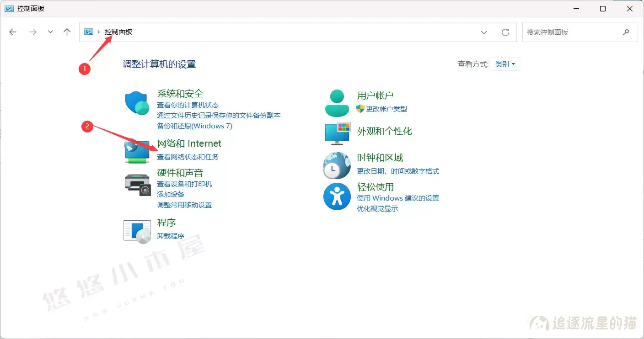The width and height of the screenshot is (644, 339).
Task: Open 轻松使用 accessibility icon
Action: coord(337,196)
